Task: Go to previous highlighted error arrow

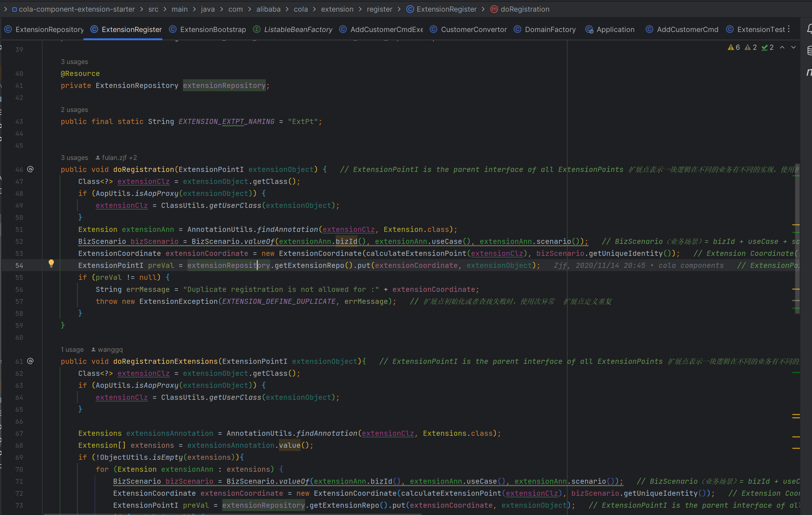Action: point(782,47)
